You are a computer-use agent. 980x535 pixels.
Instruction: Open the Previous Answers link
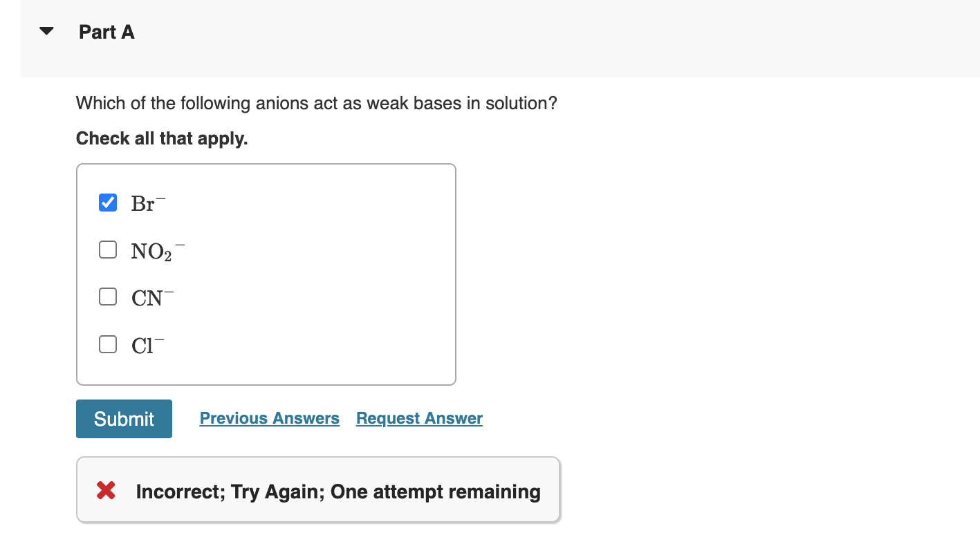[269, 417]
